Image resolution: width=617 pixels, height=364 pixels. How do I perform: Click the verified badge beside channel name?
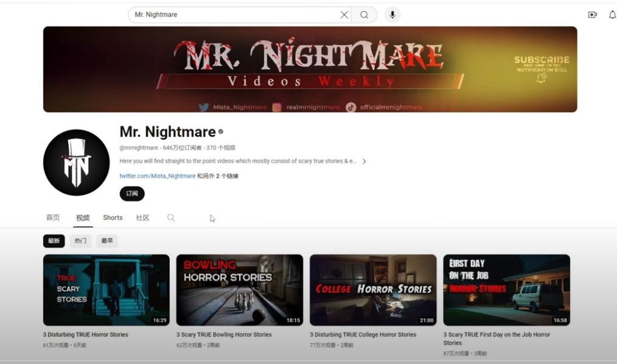(221, 132)
